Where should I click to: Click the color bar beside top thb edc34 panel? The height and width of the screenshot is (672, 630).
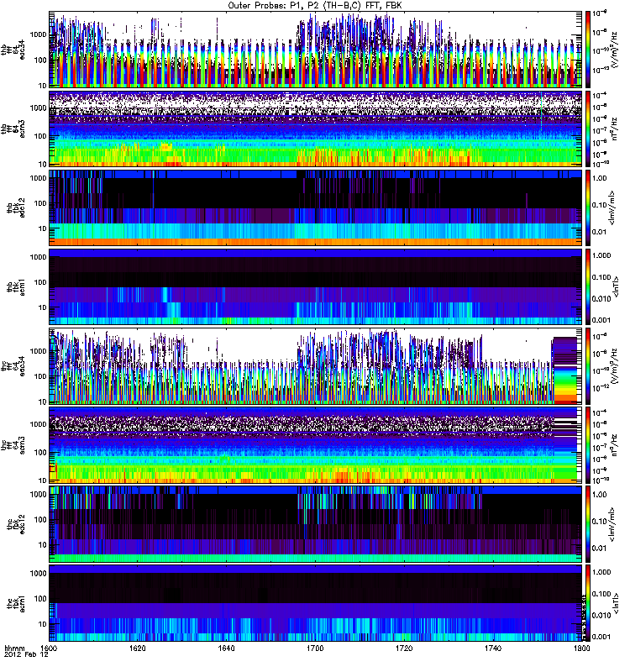click(588, 50)
